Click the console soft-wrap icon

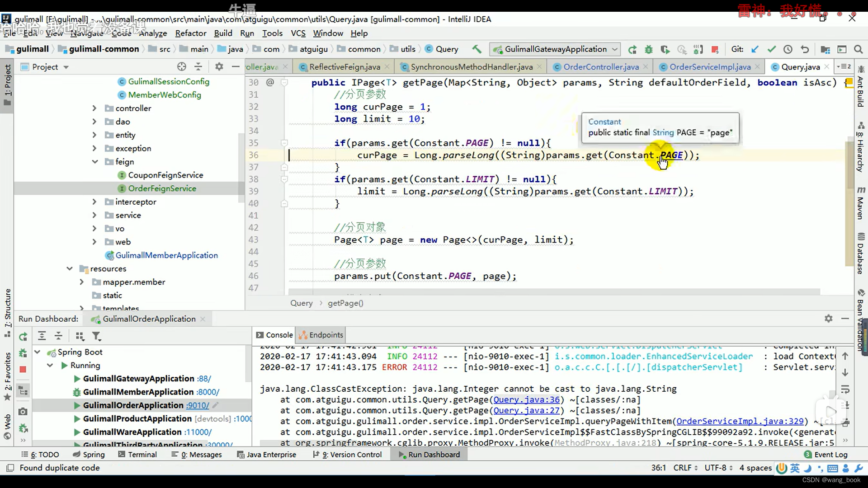click(x=845, y=389)
